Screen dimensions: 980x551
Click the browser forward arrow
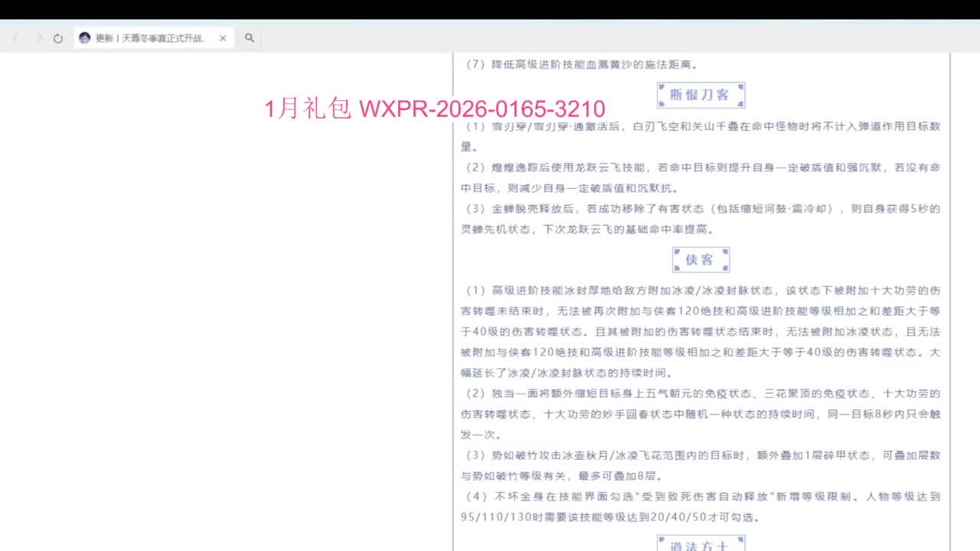point(39,38)
